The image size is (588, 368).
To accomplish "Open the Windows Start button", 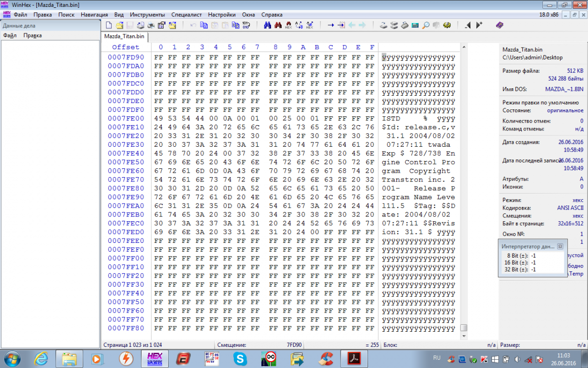I will tap(12, 359).
